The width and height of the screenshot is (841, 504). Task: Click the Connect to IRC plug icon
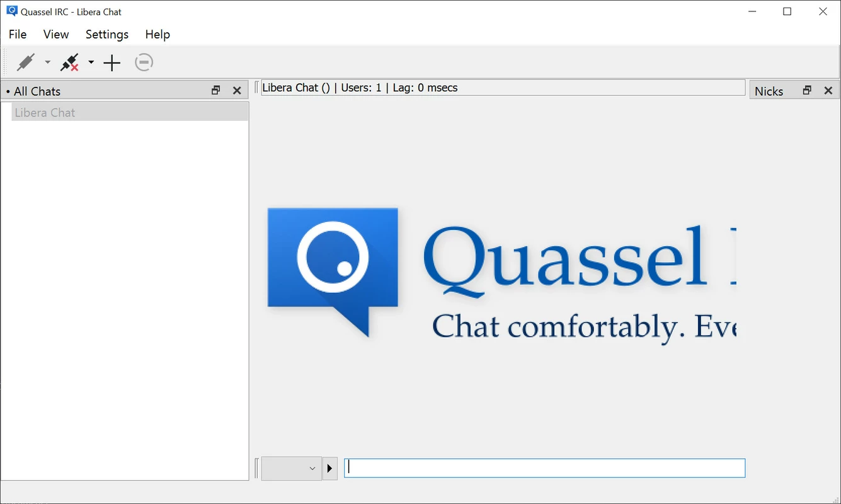(x=26, y=62)
